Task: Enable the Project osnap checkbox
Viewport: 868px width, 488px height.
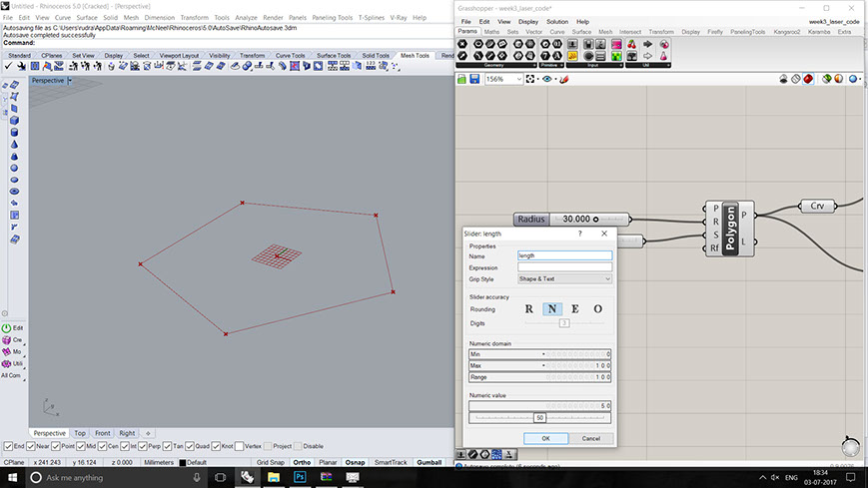Action: (267, 446)
